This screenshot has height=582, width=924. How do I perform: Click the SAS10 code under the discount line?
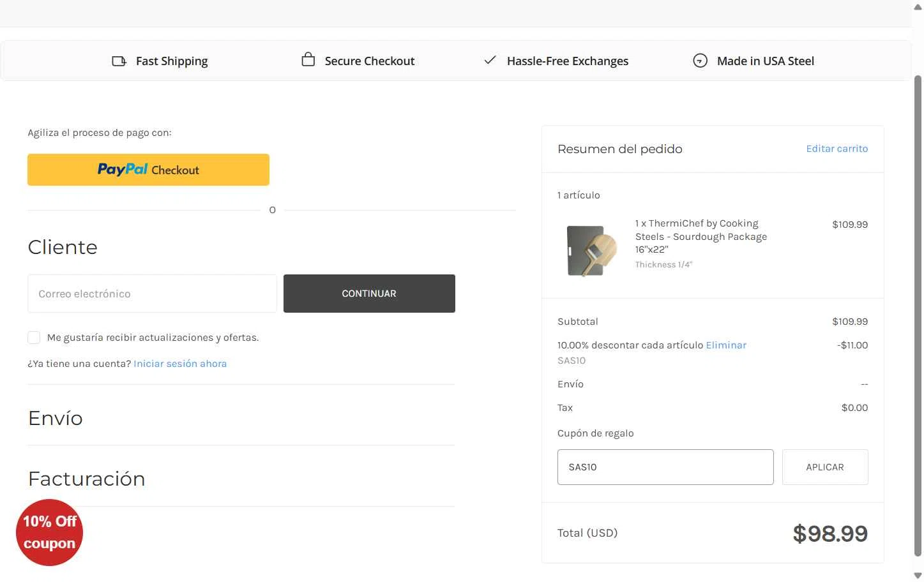click(572, 361)
